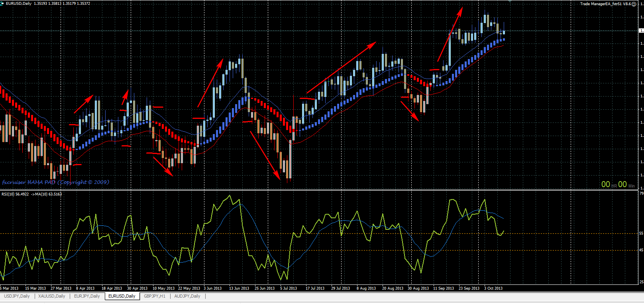
Task: Click the 27 Mar 2013 date label
Action: point(61,288)
